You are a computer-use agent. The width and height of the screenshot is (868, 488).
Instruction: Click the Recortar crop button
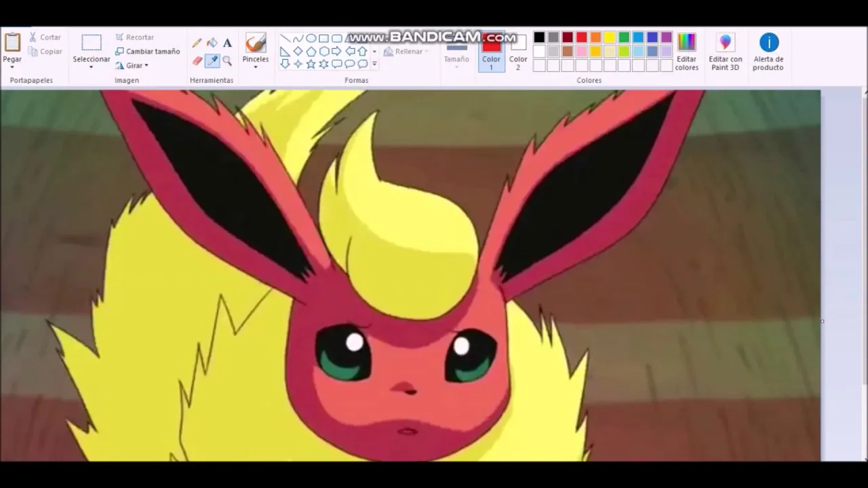click(x=135, y=37)
